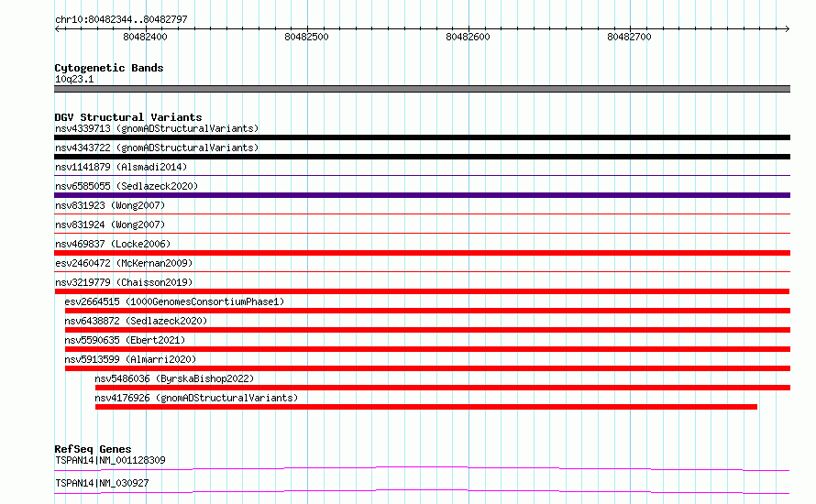Click the thick red bar of nsv469837
The image size is (816, 504).
click(x=422, y=253)
